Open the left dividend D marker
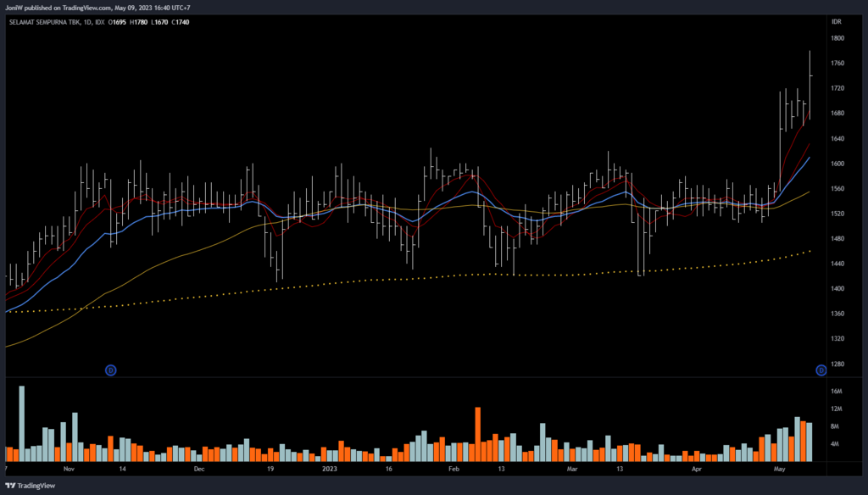 pyautogui.click(x=110, y=370)
